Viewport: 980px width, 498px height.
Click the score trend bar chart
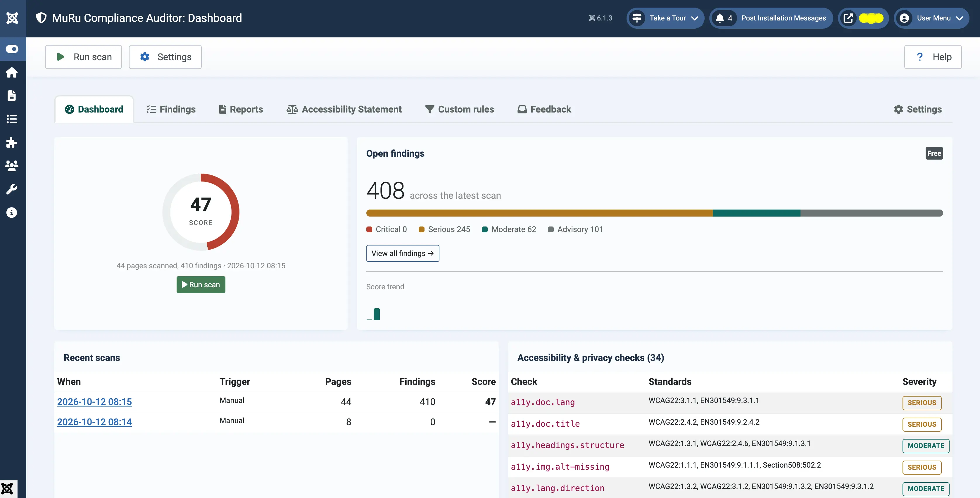coord(373,314)
